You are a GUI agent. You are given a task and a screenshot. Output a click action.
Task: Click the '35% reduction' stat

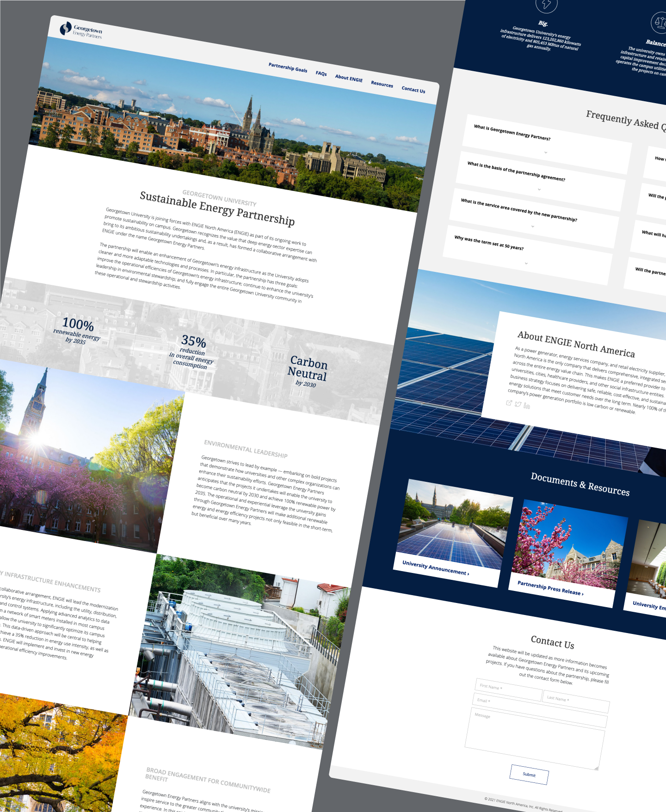tap(192, 351)
